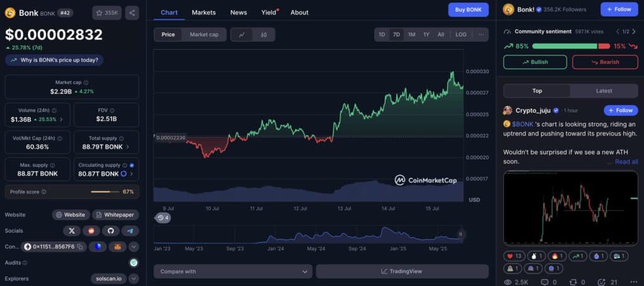Expand more explorers chevron
644x286 pixels.
point(133,278)
